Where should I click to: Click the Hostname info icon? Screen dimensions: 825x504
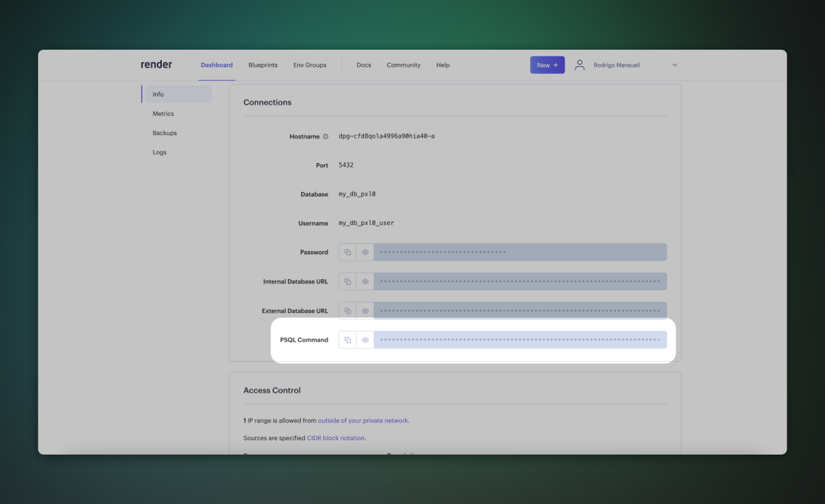tap(325, 136)
